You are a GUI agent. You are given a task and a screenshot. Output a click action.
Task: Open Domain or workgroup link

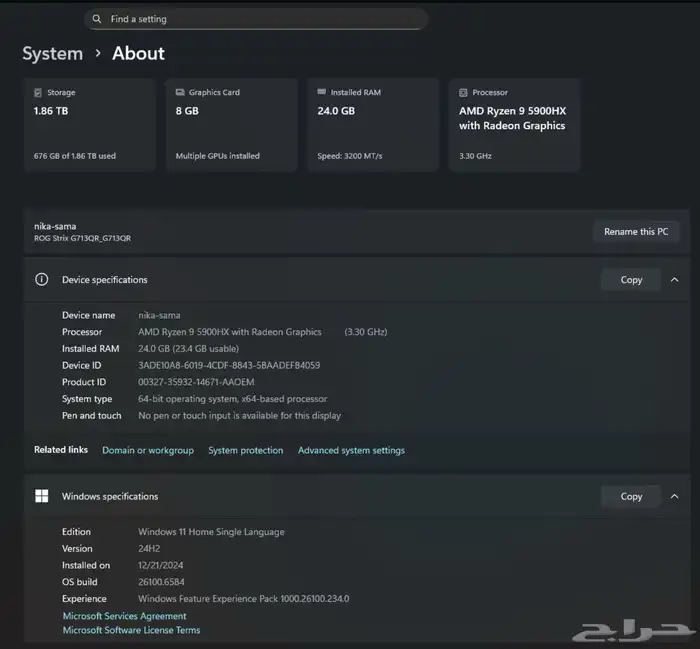coord(148,451)
